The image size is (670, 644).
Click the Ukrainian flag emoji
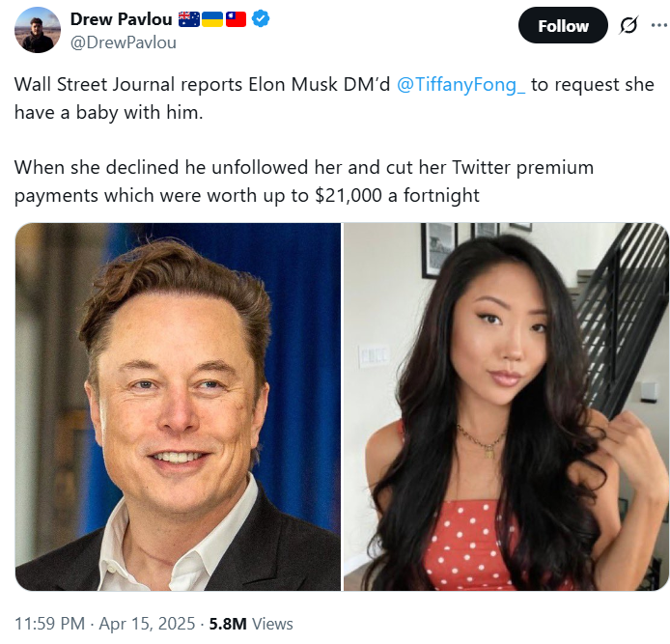click(212, 20)
